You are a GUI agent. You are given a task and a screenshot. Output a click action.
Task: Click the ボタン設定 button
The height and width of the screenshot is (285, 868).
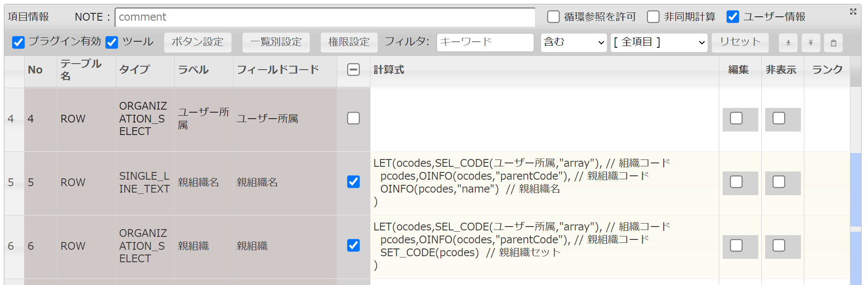tap(198, 43)
